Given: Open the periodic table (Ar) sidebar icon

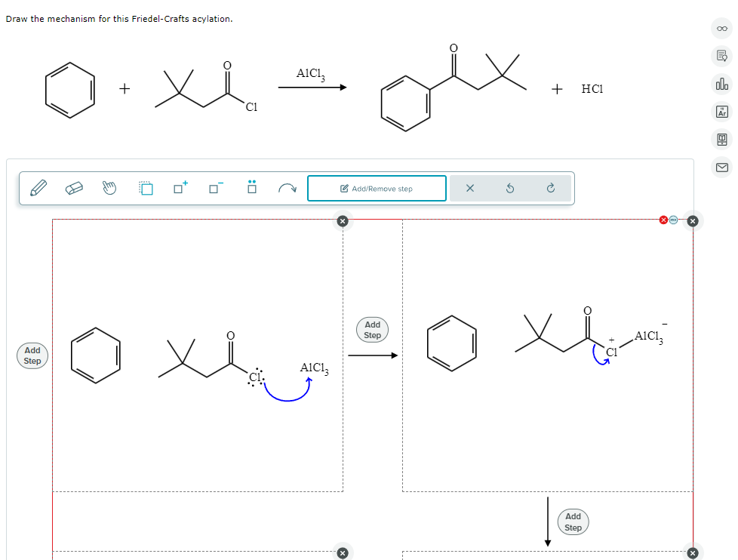Looking at the screenshot, I should (721, 112).
